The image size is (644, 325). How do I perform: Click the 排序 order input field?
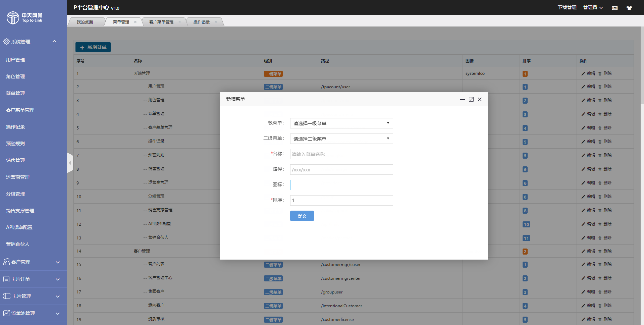pos(341,200)
